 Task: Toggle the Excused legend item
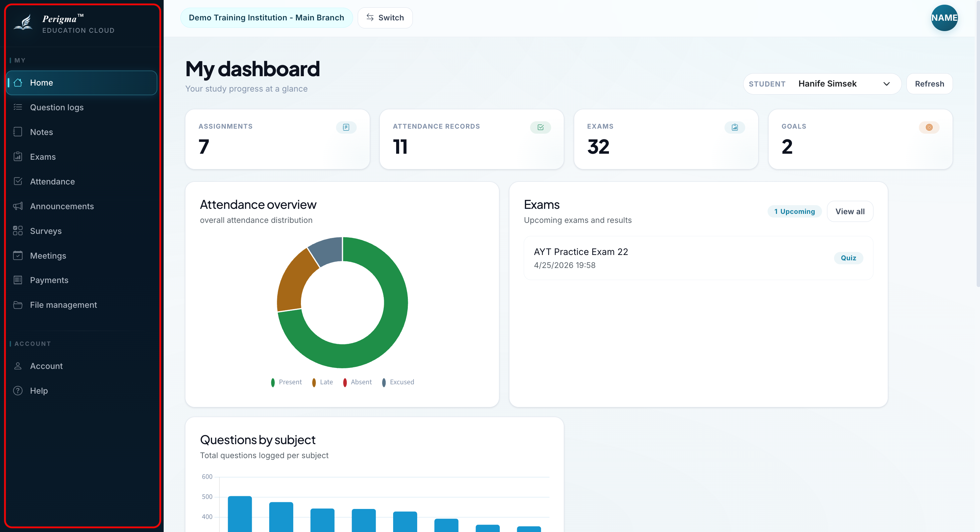tap(398, 382)
